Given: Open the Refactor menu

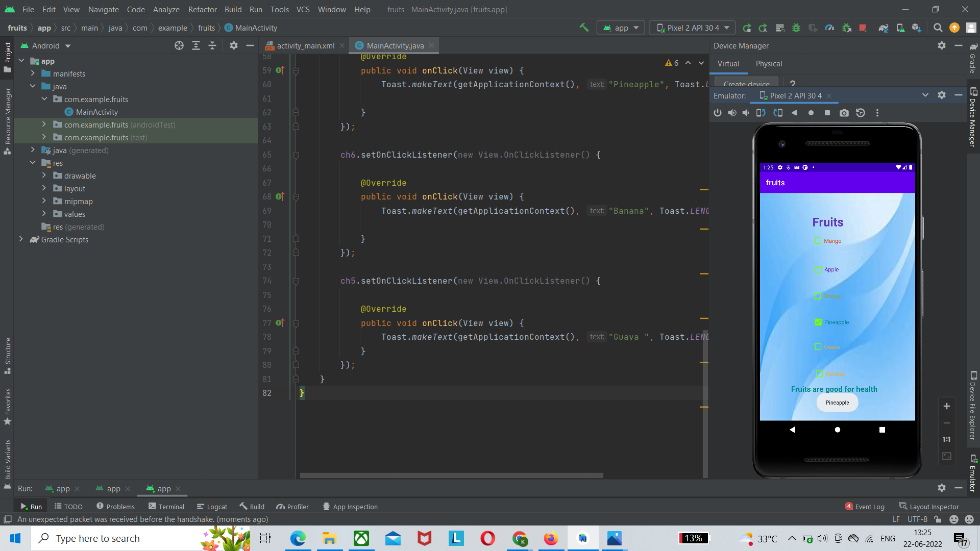Looking at the screenshot, I should (202, 9).
